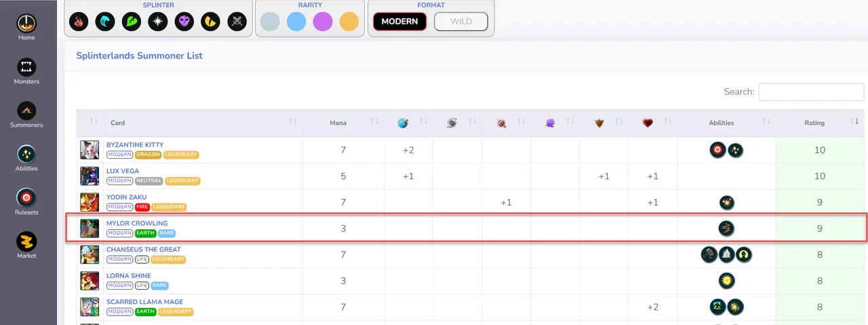The height and width of the screenshot is (325, 868).
Task: Filter by the Death splinter skull icon
Action: tap(184, 22)
